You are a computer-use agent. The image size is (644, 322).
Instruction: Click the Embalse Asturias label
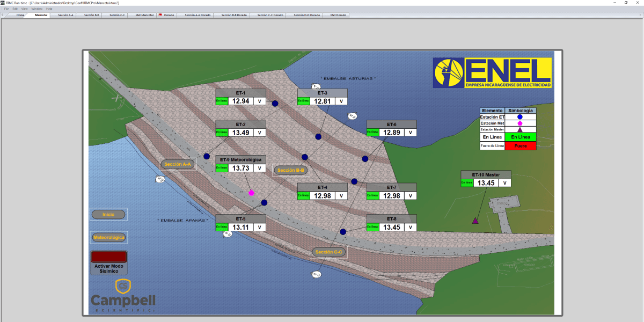(348, 78)
